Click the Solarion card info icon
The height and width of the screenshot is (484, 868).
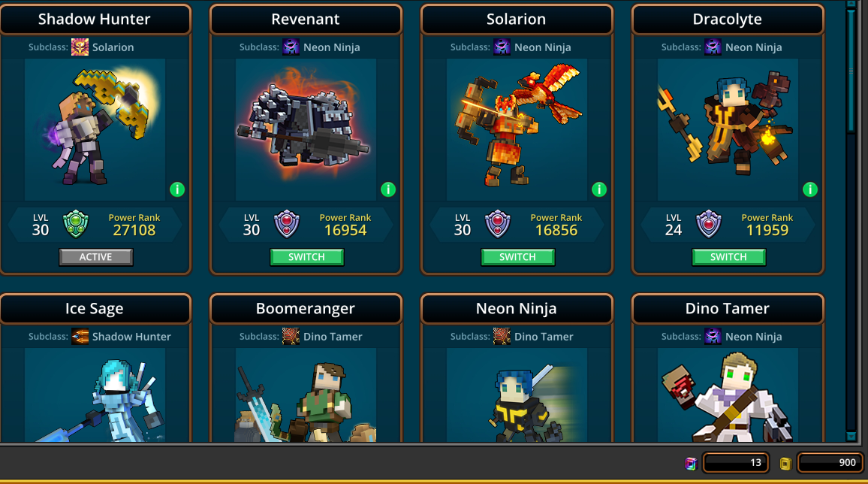click(x=599, y=190)
